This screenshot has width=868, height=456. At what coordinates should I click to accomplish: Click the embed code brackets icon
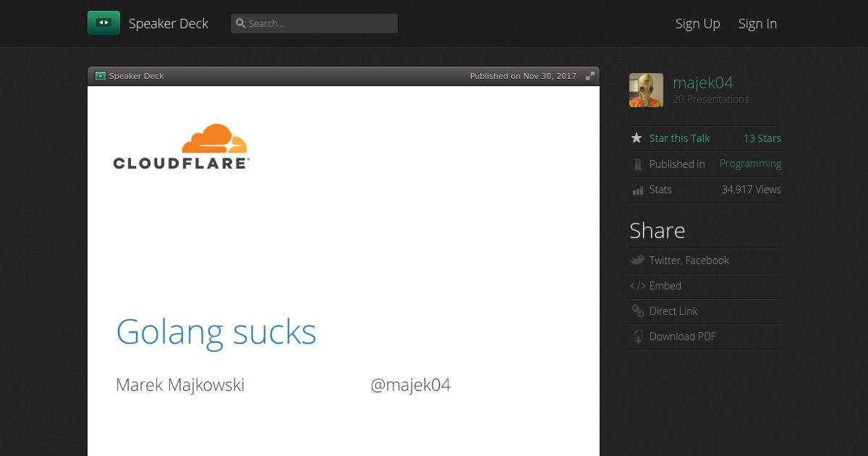pos(637,286)
